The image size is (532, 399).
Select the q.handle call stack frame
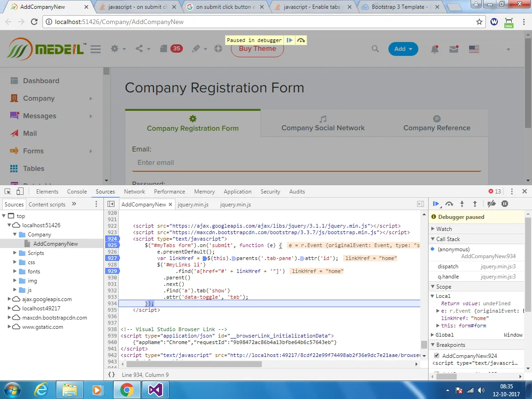477,277
